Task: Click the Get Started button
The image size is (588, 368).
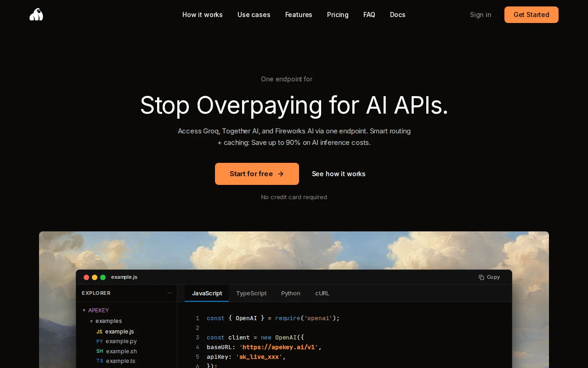Action: (531, 15)
